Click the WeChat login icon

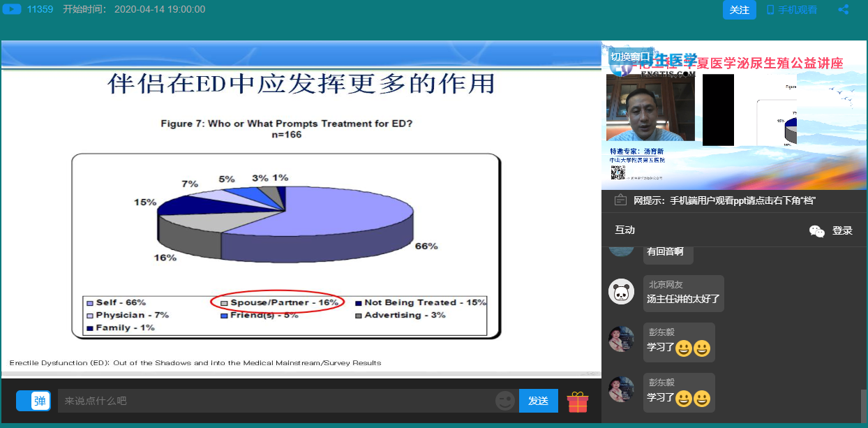point(816,231)
